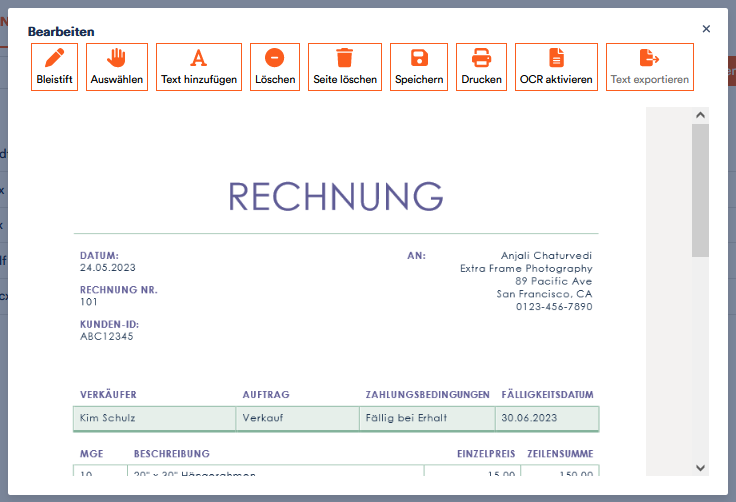
Task: Click San Francisco, CA text
Action: 544,294
